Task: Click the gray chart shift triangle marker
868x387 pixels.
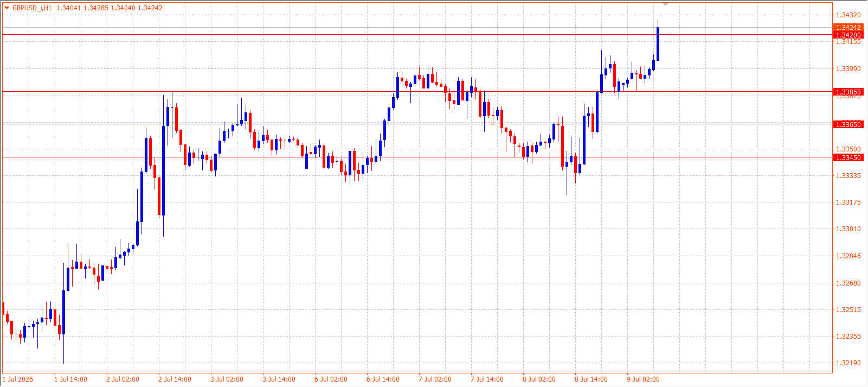Action: click(x=666, y=4)
